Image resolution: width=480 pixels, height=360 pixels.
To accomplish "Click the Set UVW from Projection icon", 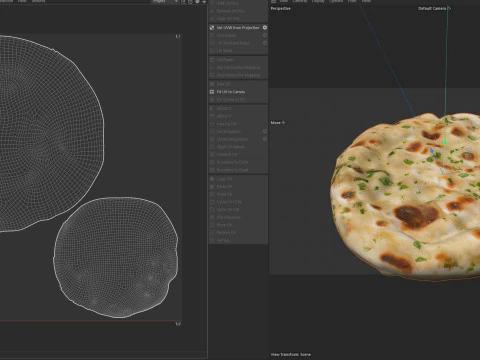I will [x=212, y=28].
